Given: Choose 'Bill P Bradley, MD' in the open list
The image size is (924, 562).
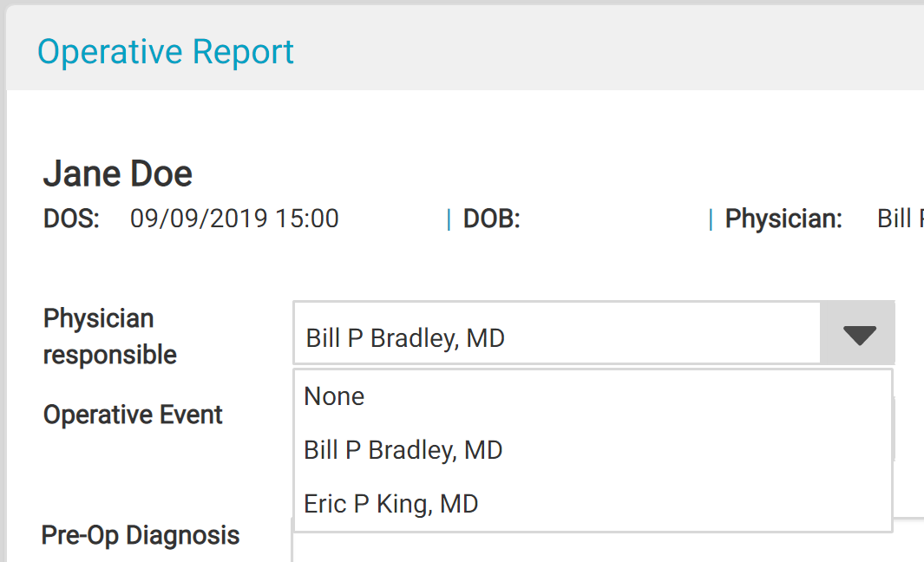Looking at the screenshot, I should 403,450.
